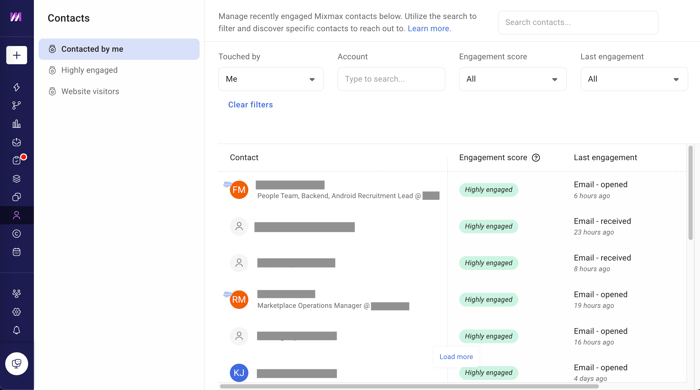Click the RM contact avatar

point(239,299)
